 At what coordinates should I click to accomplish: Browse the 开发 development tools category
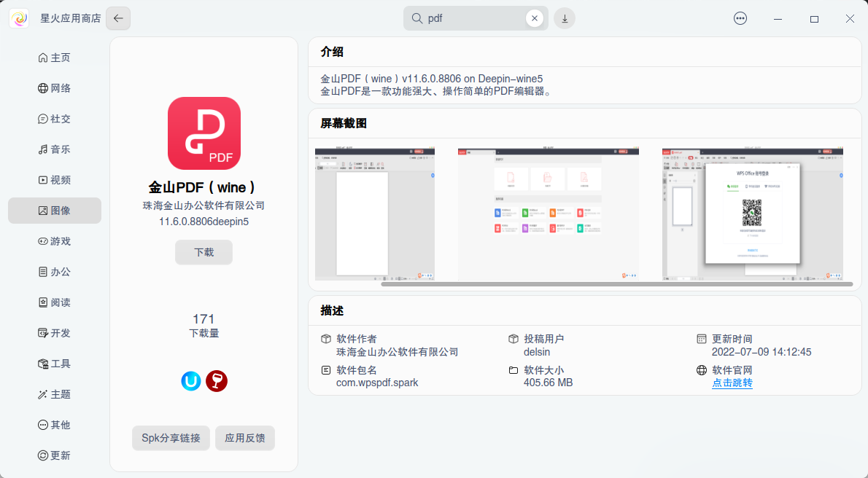tap(55, 332)
